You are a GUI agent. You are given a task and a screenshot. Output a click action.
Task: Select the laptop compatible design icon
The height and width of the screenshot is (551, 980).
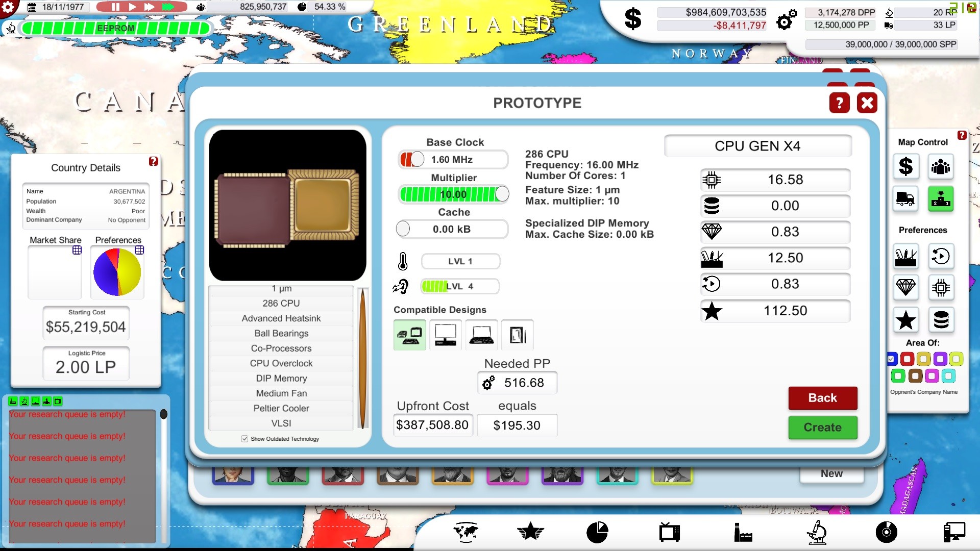coord(481,335)
